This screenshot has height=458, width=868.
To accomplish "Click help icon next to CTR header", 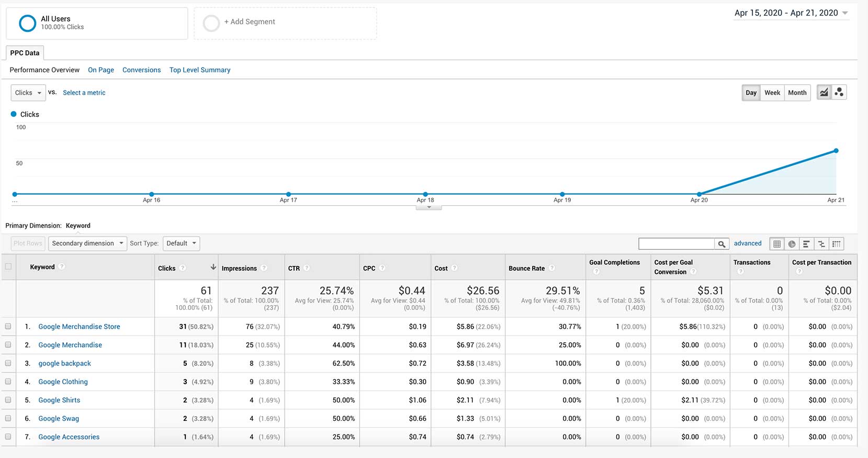I will (307, 268).
